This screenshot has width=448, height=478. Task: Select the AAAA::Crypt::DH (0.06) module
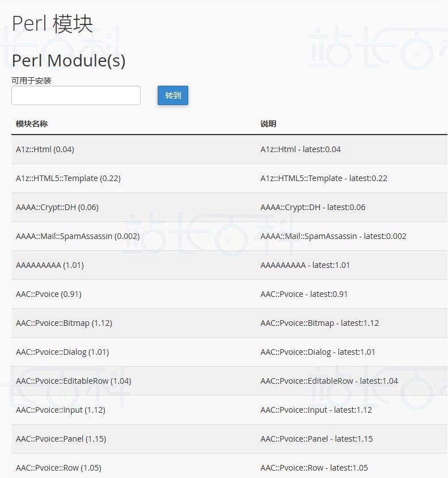57,207
